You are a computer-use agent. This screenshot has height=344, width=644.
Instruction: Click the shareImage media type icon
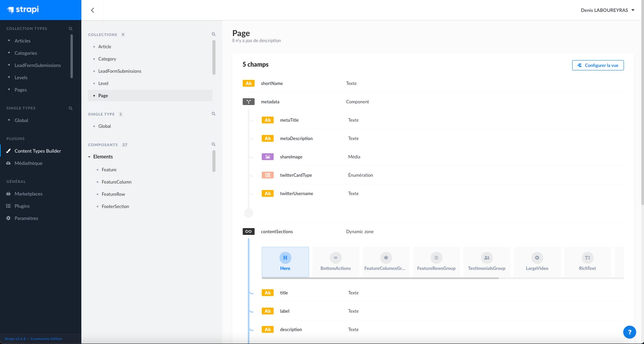pos(268,157)
